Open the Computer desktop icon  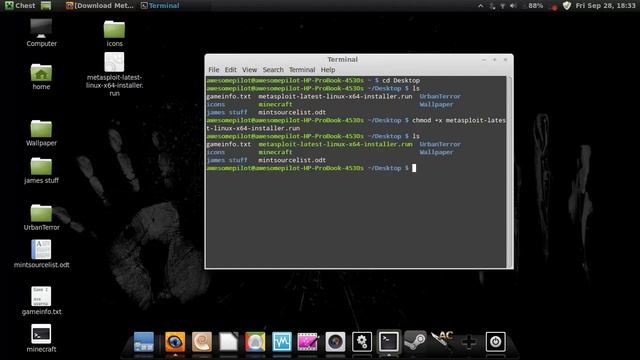coord(41,33)
